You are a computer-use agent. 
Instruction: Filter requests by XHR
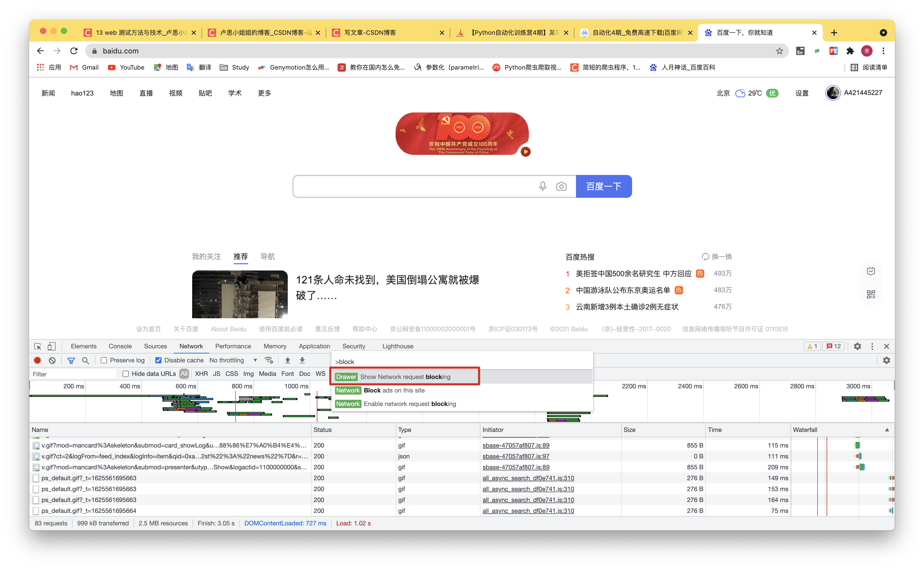tap(201, 374)
